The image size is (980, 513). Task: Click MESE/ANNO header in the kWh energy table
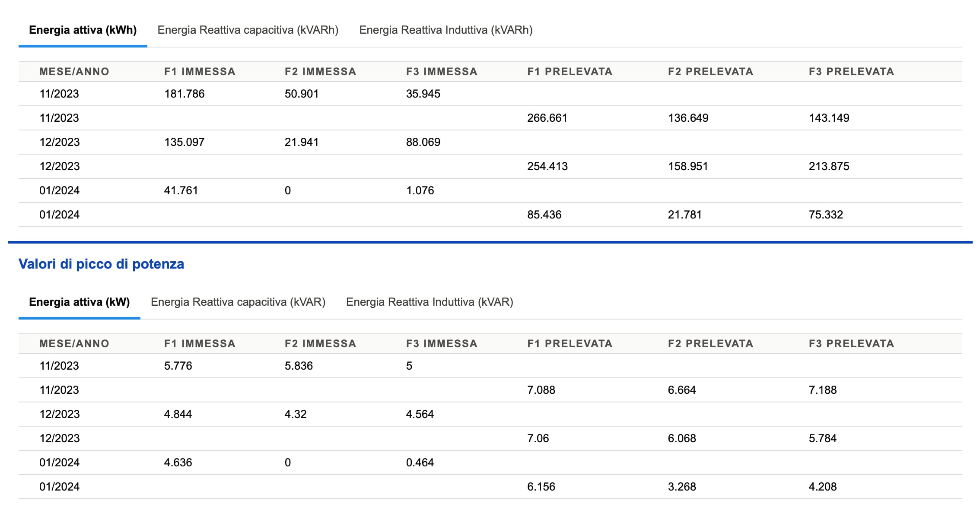[74, 72]
